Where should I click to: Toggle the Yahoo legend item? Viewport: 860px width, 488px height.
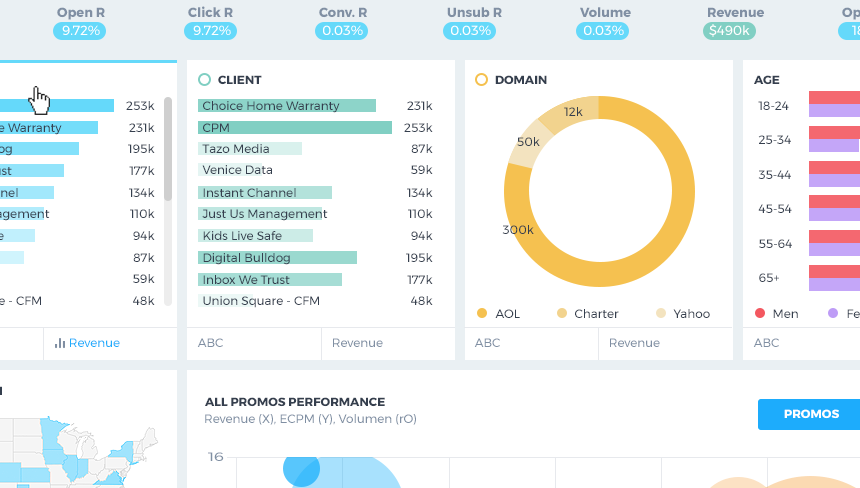(x=683, y=314)
